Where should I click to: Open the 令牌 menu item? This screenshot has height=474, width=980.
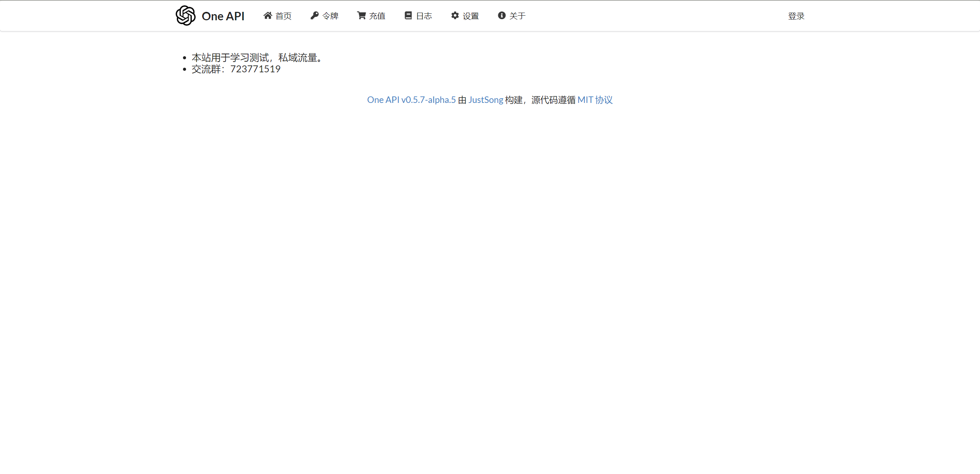pos(330,16)
